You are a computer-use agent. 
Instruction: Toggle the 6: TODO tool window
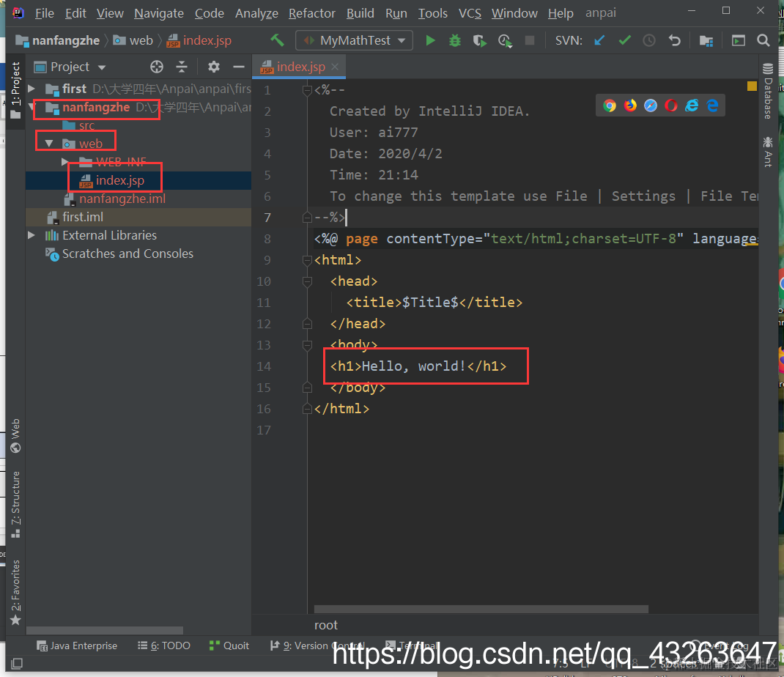(x=164, y=645)
